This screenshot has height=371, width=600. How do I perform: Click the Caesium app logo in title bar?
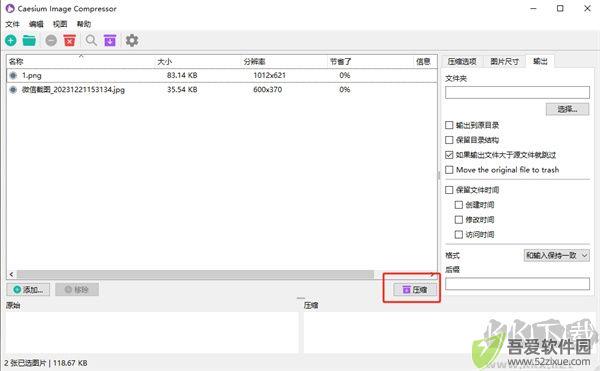pos(10,8)
